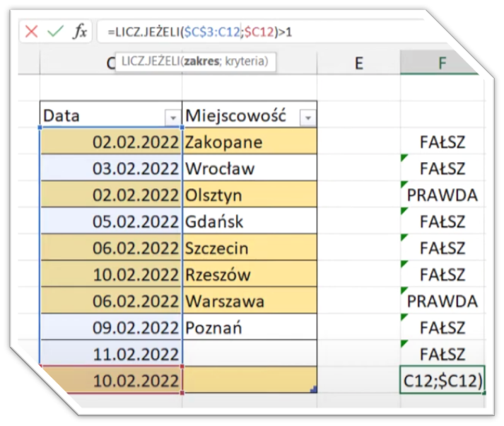
Task: Click the table resize handle corner
Action: pos(314,389)
